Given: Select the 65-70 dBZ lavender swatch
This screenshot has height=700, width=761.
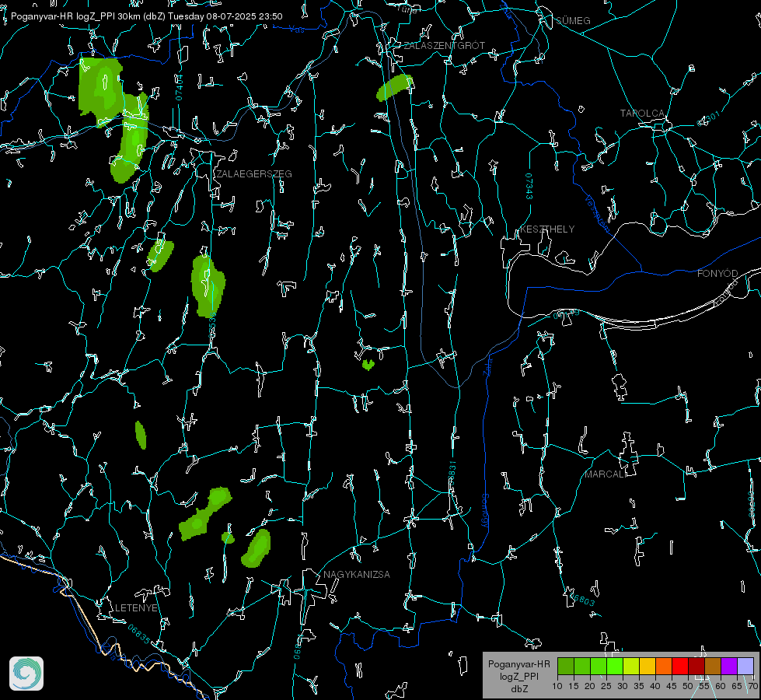Looking at the screenshot, I should click(x=745, y=667).
